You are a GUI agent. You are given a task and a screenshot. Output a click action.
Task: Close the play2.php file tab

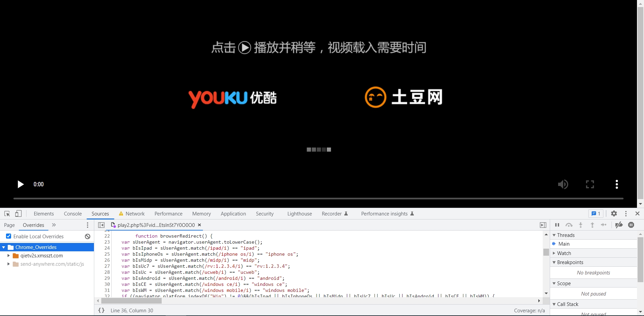[x=200, y=225]
